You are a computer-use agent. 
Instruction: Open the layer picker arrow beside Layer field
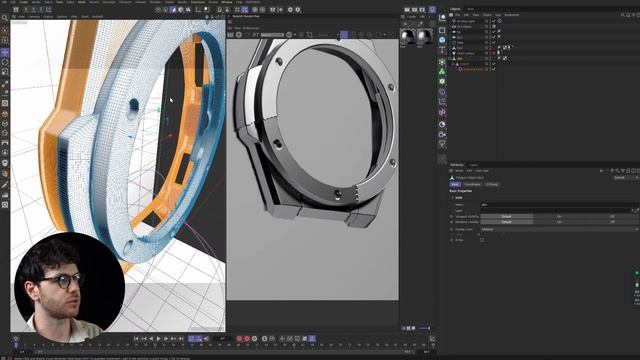tap(633, 211)
